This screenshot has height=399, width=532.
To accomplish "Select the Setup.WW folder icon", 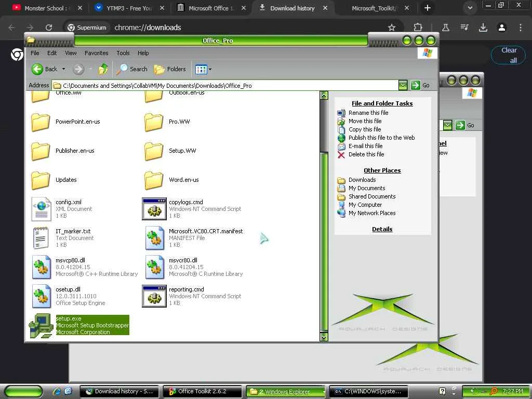I will tap(154, 151).
